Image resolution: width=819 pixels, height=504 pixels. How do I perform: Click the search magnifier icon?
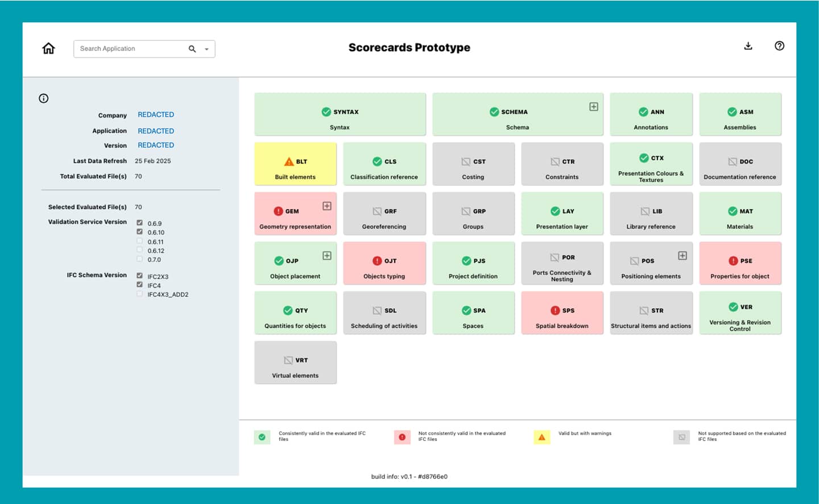192,49
